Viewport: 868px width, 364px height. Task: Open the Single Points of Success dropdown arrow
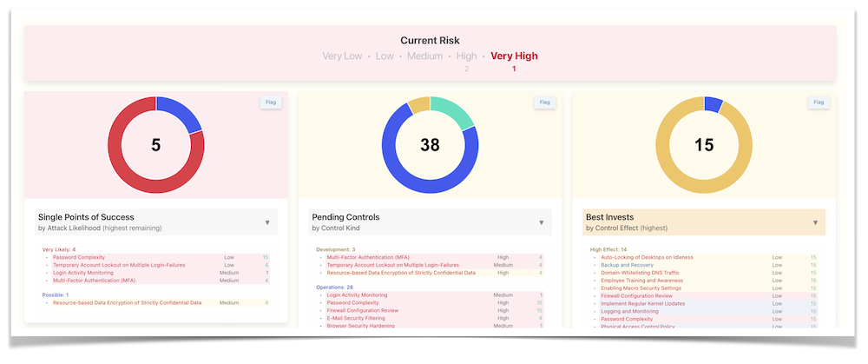[267, 222]
